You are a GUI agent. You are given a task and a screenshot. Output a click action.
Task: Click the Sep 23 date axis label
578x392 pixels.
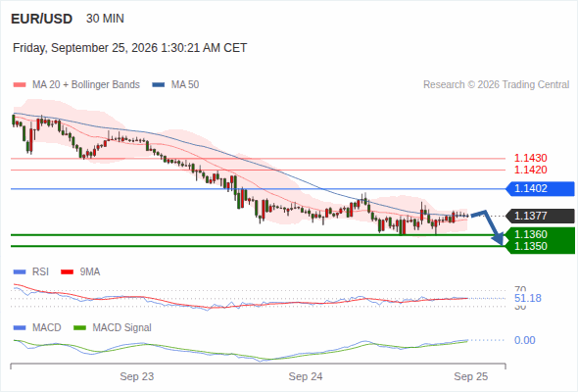137,377
